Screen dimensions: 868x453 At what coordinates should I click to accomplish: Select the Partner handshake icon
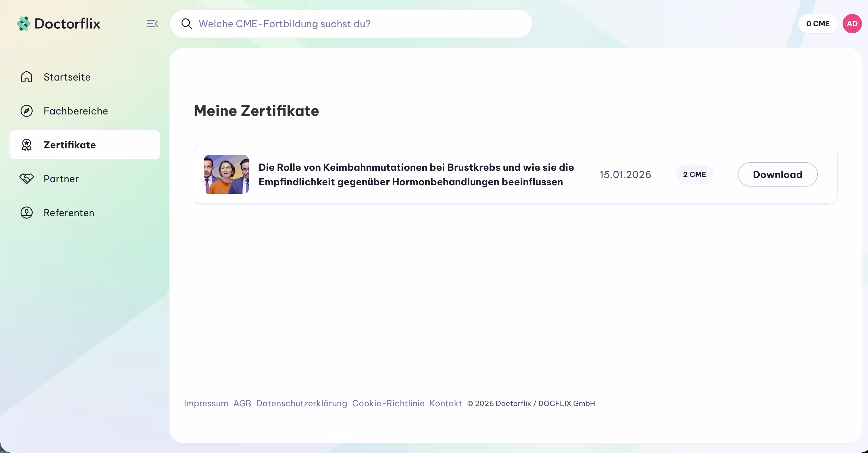click(26, 179)
